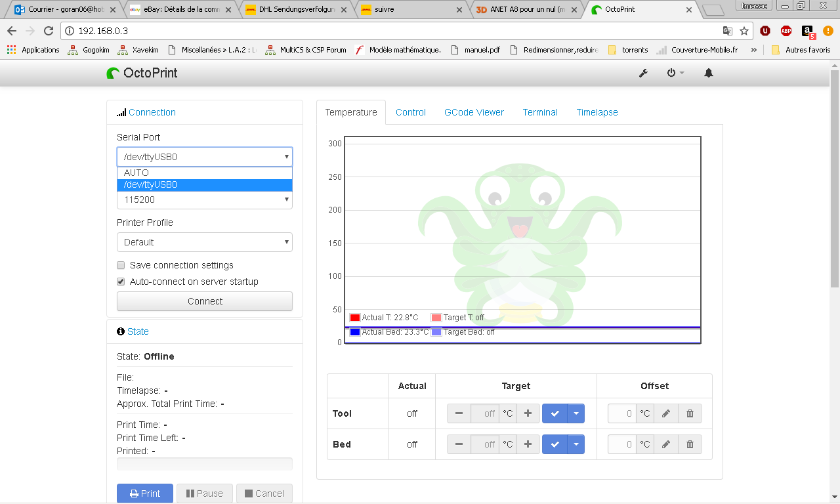Open the Autres favoris bookmarks folder
This screenshot has height=504, width=840.
[x=801, y=50]
